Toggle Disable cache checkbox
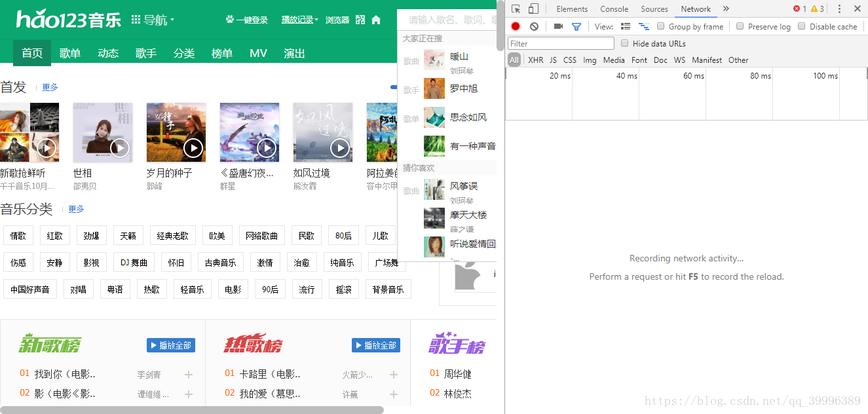Image resolution: width=868 pixels, height=414 pixels. coord(802,26)
